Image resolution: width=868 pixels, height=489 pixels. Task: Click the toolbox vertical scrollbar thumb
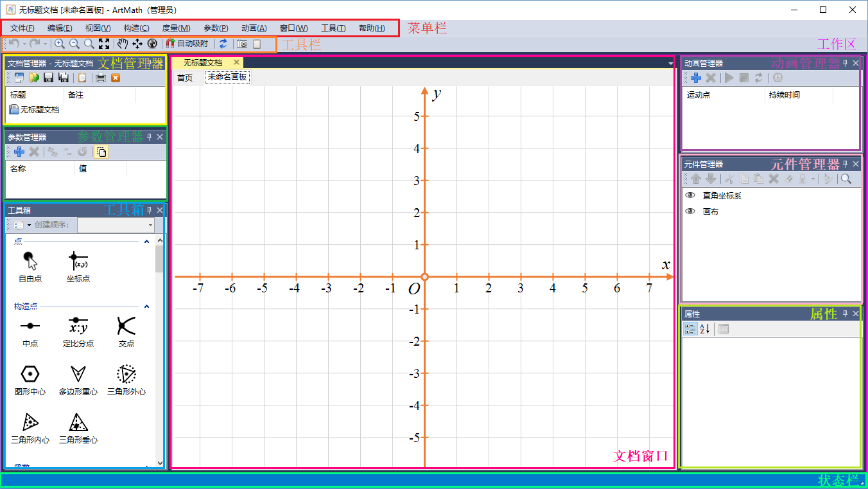[x=159, y=259]
